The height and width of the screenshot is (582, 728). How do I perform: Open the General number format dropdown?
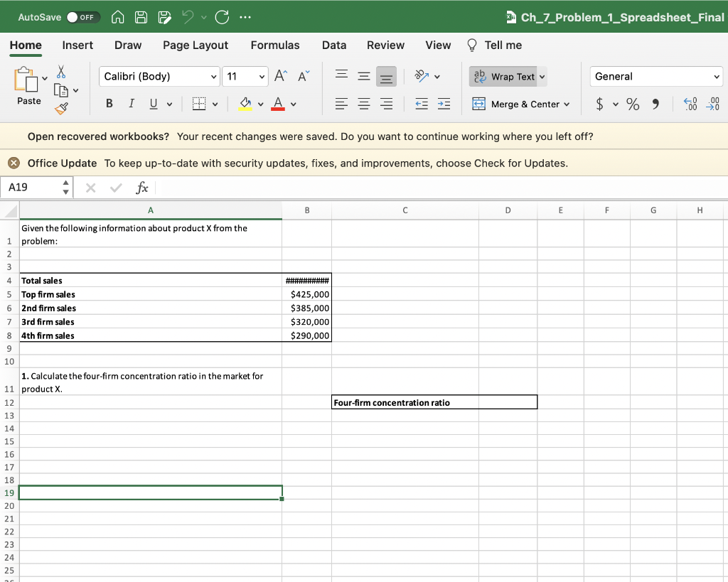pyautogui.click(x=656, y=77)
